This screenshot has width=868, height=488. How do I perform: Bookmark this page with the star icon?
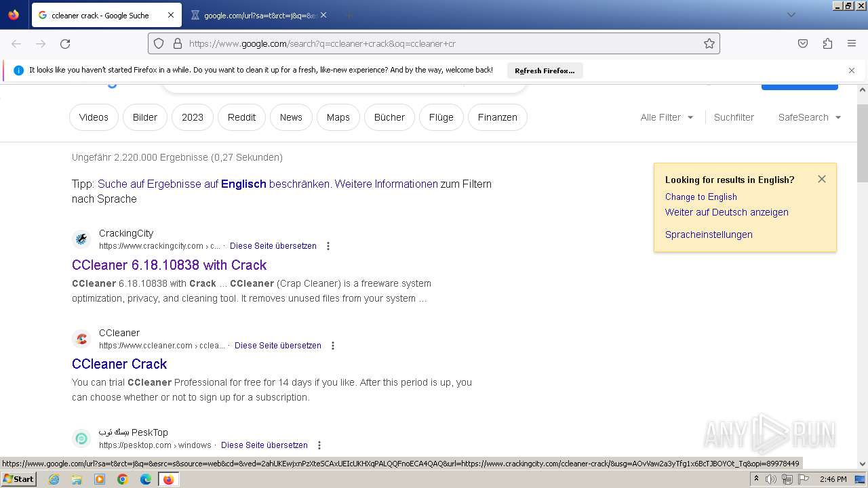pyautogui.click(x=709, y=43)
